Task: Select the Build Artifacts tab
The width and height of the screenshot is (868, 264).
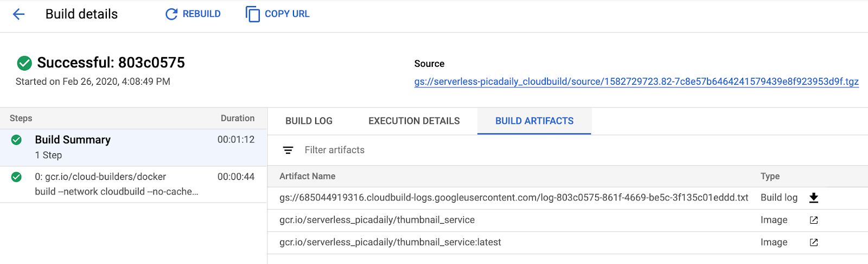Action: click(x=534, y=121)
